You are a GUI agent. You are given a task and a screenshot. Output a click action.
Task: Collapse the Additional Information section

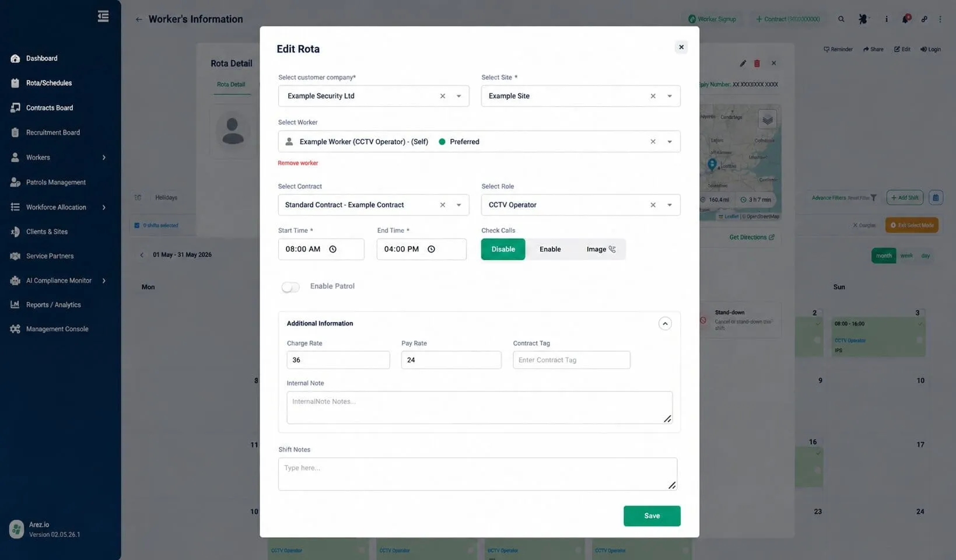[665, 324]
